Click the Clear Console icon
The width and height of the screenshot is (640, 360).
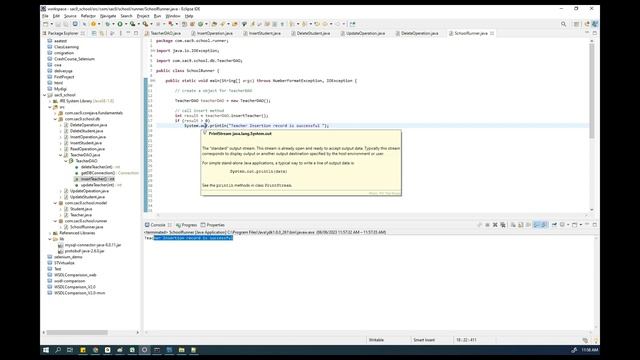pyautogui.click(x=513, y=224)
